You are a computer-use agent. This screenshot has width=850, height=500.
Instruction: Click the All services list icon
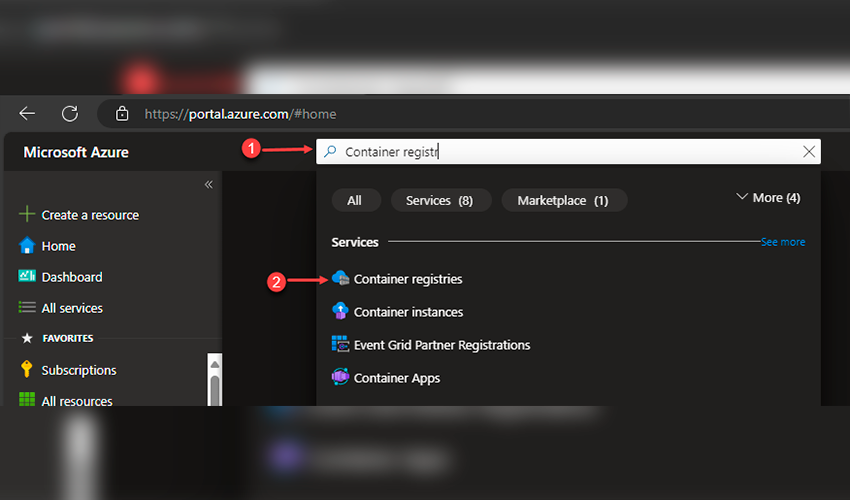pos(27,307)
